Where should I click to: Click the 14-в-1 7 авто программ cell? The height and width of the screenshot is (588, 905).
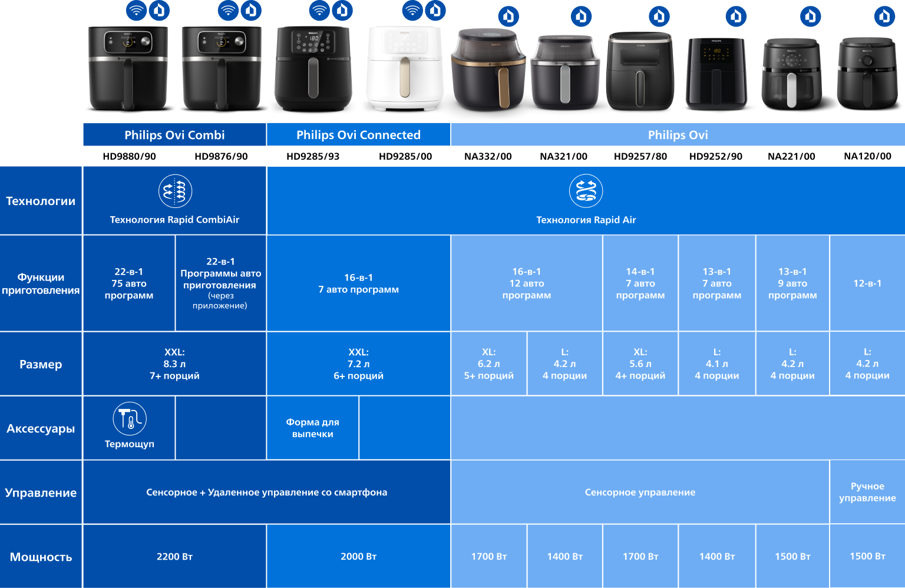click(640, 283)
